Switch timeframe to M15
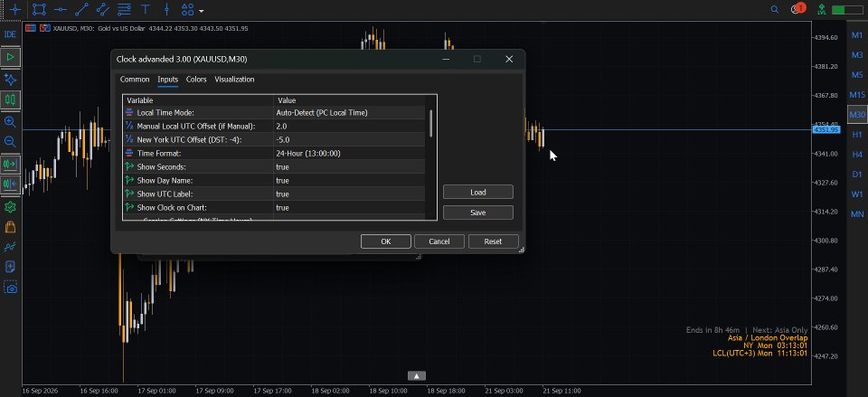The height and width of the screenshot is (397, 868). pyautogui.click(x=857, y=95)
